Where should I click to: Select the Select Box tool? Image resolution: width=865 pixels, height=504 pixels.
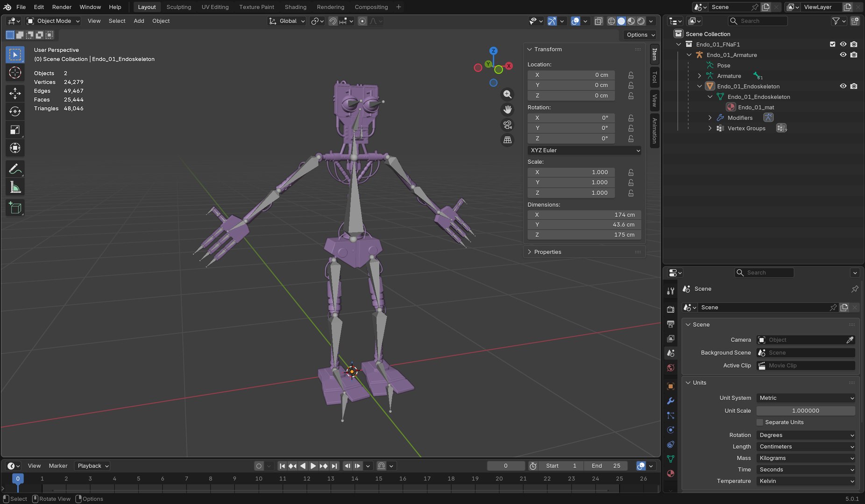coord(15,55)
